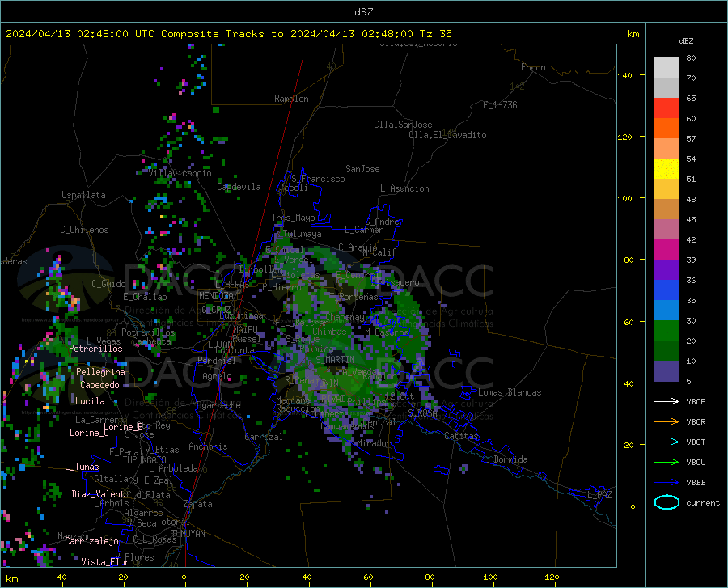Click the Diaz_Valent map label
The width and height of the screenshot is (728, 588).
(98, 494)
